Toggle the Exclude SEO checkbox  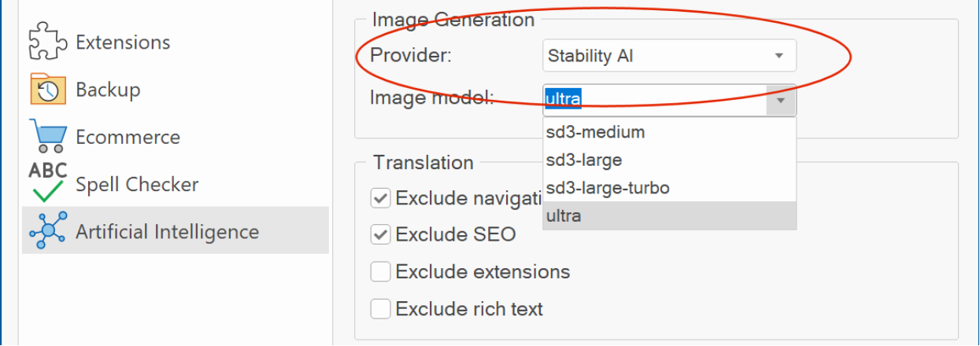pos(381,234)
